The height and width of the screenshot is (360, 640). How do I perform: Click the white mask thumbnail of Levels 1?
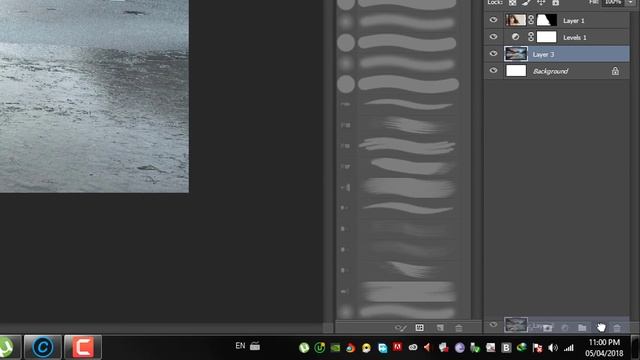coord(547,37)
